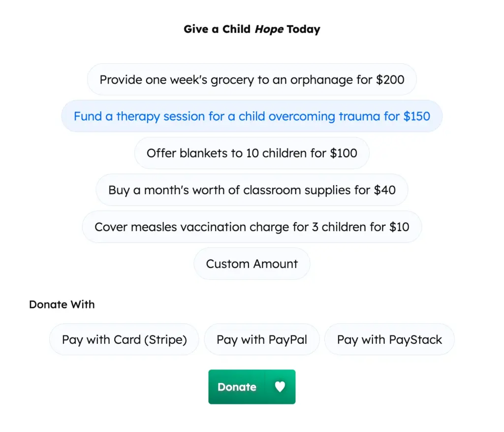The width and height of the screenshot is (504, 432).
Task: Click '$200' in the grocery option
Action: pyautogui.click(x=390, y=80)
